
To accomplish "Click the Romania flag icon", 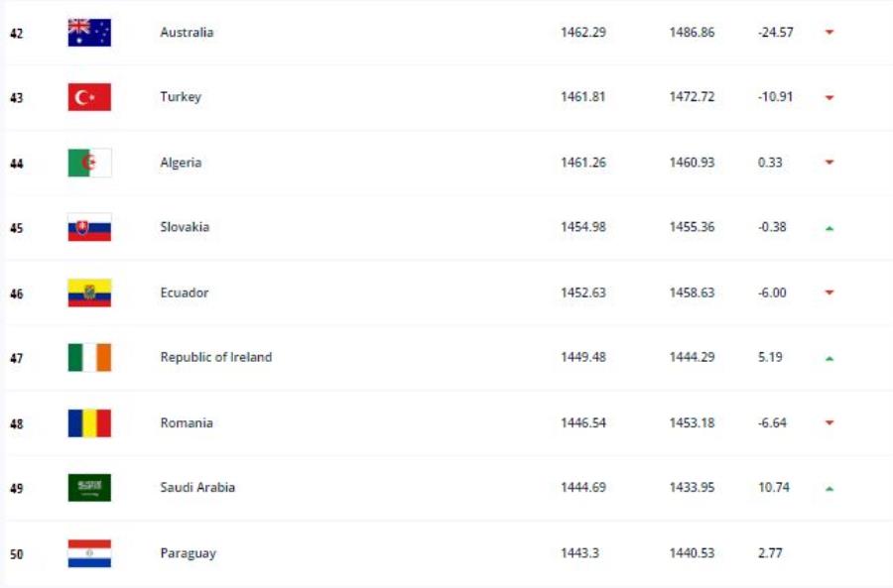I will (x=89, y=423).
